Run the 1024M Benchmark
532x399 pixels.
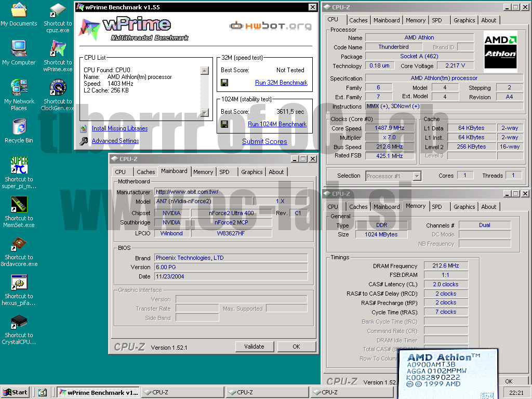click(x=277, y=124)
